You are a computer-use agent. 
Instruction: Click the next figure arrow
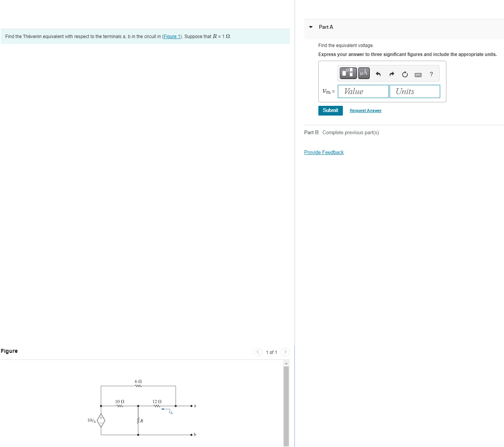tap(285, 352)
